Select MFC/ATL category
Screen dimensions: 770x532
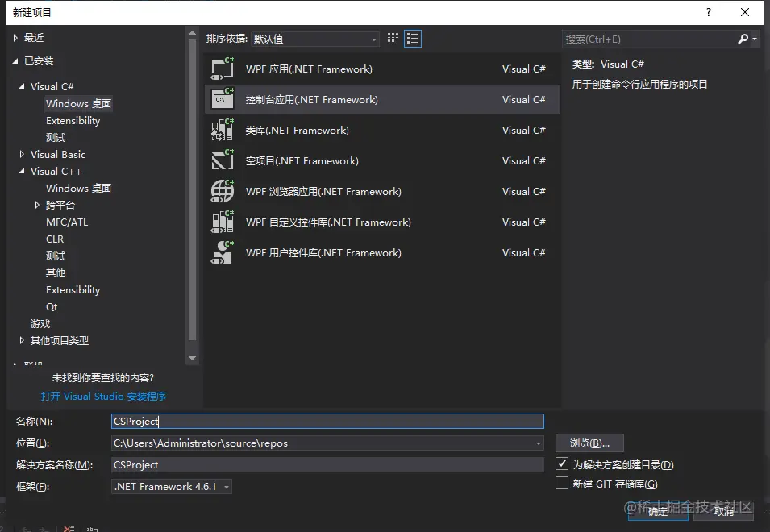[67, 222]
